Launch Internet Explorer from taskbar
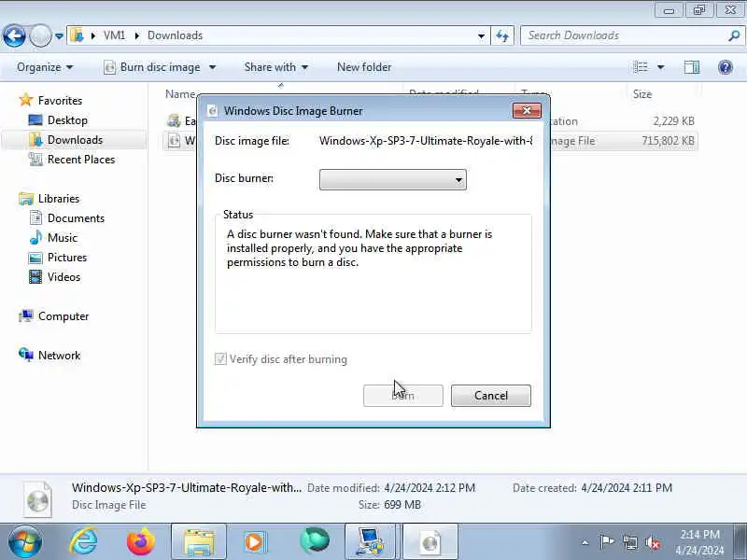 tap(84, 541)
